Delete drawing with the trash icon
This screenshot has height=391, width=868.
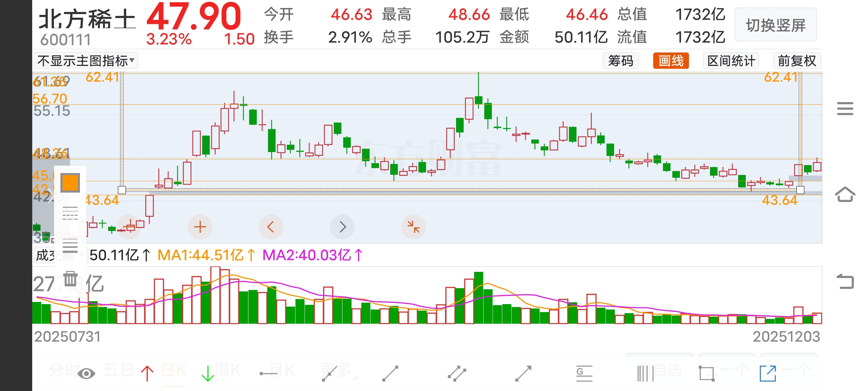click(70, 278)
